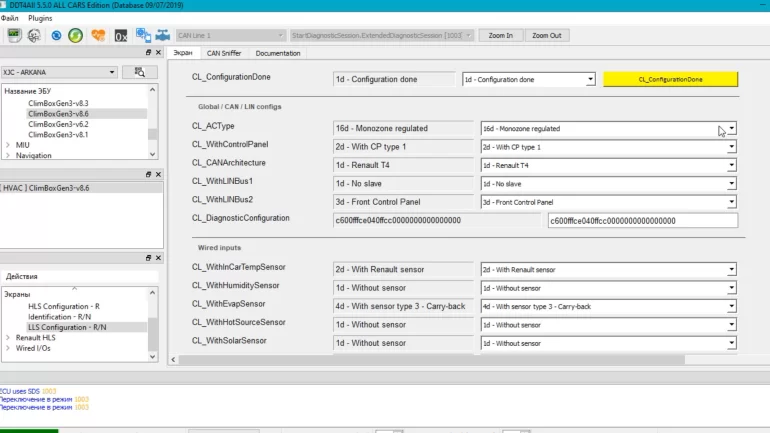Click the blue circular refresh toolbar icon
Screen dimensions: 770x433
[x=56, y=35]
